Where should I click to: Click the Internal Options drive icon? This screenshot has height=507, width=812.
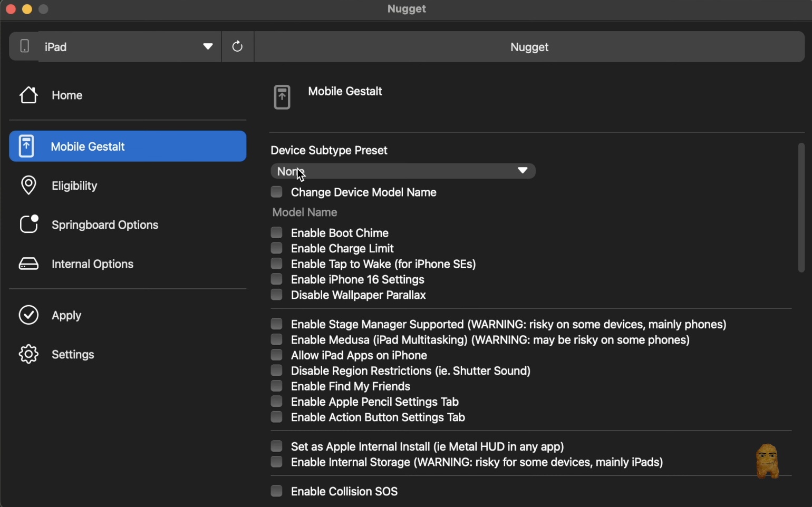29,264
